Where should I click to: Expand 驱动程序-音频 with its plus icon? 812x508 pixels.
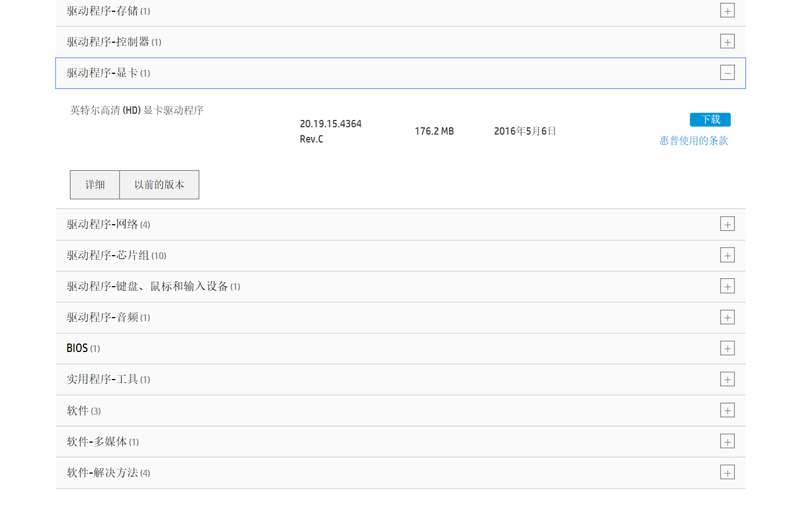pos(727,317)
